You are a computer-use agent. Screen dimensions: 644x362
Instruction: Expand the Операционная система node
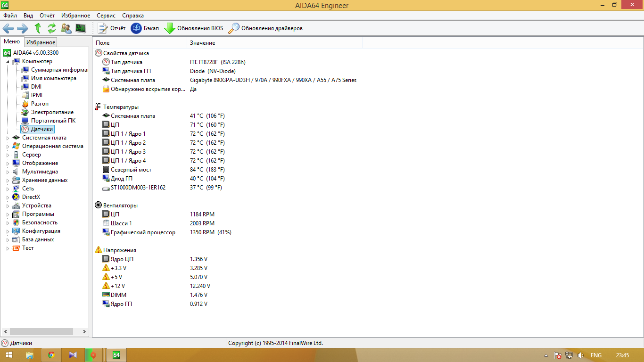tap(8, 146)
